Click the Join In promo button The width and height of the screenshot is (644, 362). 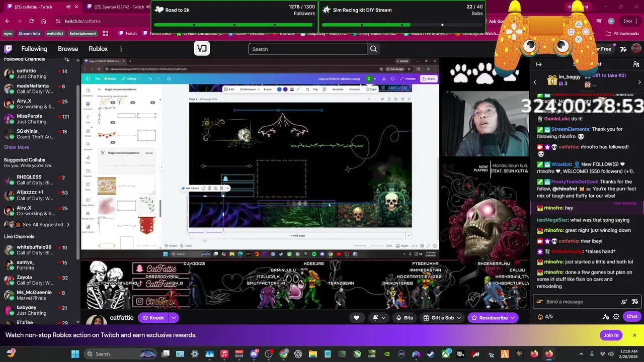click(x=611, y=335)
